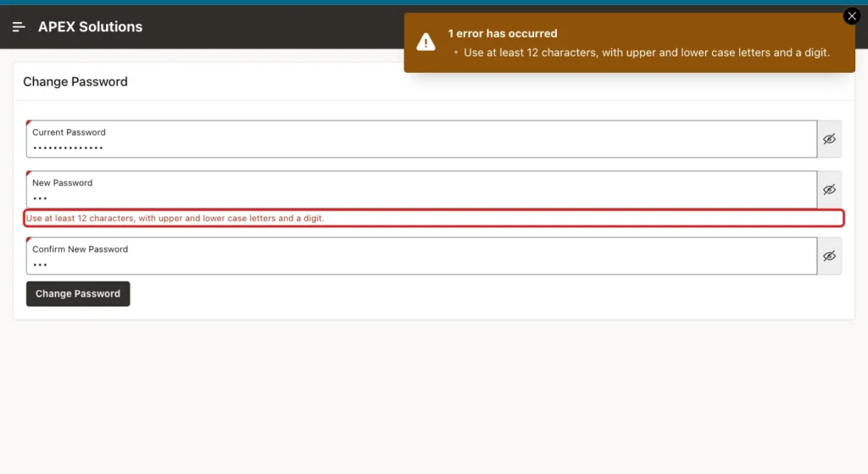
Task: Close the error notification banner
Action: click(852, 16)
